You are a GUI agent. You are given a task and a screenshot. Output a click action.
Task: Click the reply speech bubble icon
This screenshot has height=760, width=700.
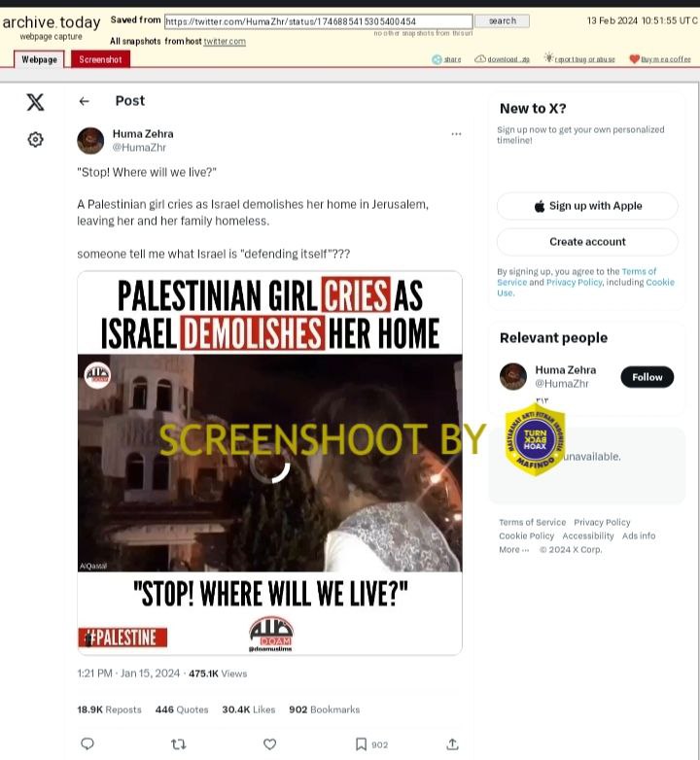87,743
